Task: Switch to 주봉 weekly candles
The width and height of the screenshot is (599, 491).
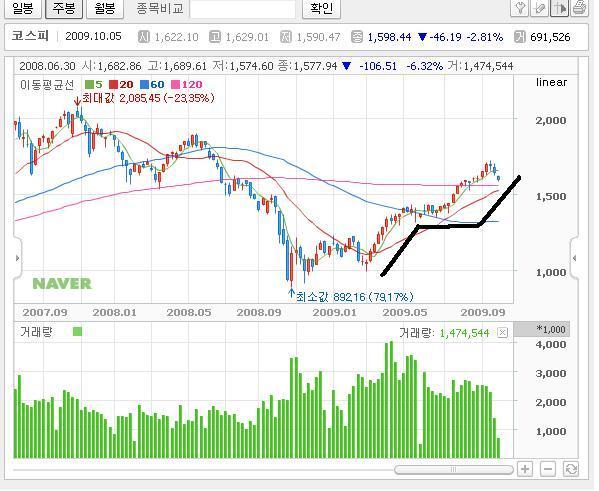Action: click(x=64, y=8)
